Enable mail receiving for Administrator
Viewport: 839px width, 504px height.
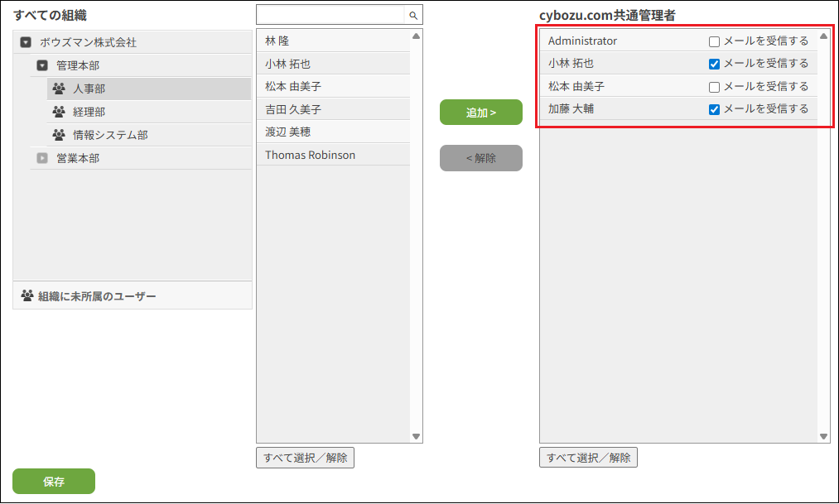(714, 41)
